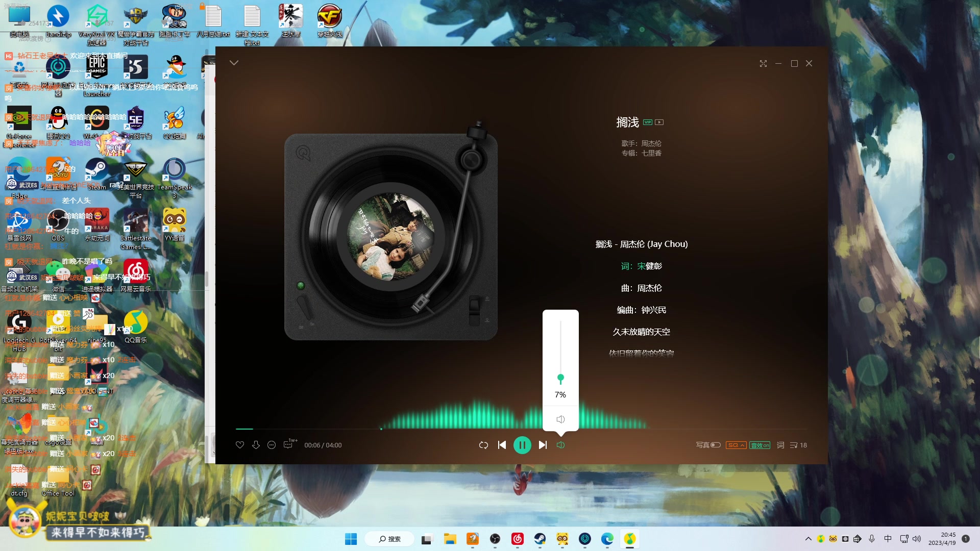Open Logitech G HUB desktop shortcut
980x551 pixels.
pos(19,331)
